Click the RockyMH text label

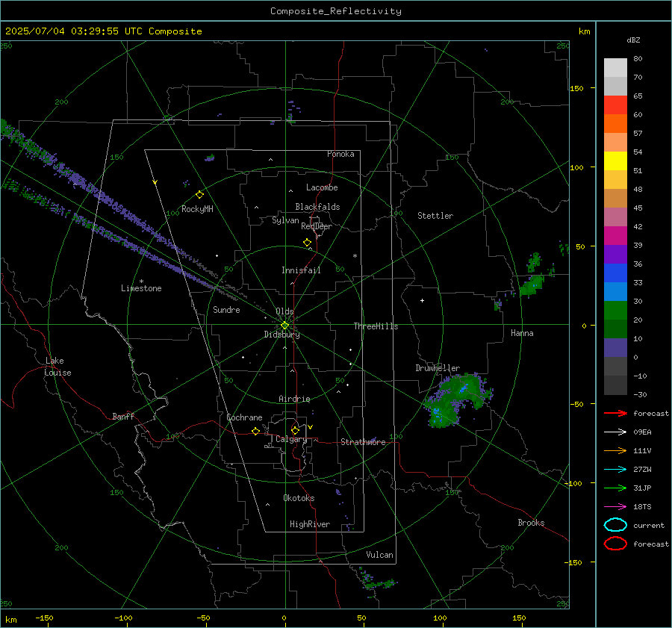[197, 209]
